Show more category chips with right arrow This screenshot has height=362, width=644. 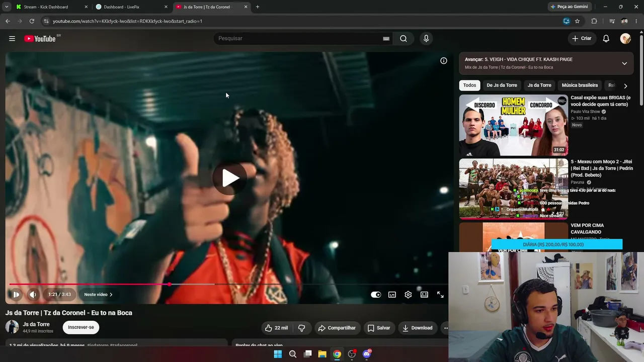(625, 86)
